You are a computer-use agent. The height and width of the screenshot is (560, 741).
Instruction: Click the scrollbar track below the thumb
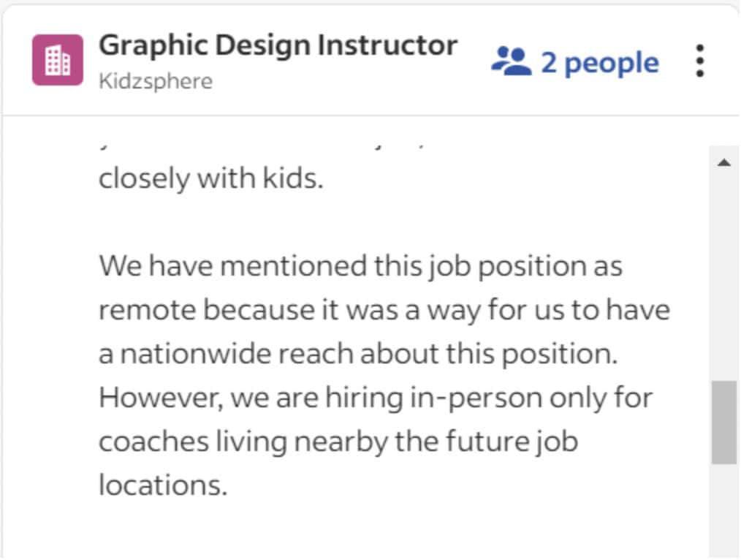tap(723, 512)
